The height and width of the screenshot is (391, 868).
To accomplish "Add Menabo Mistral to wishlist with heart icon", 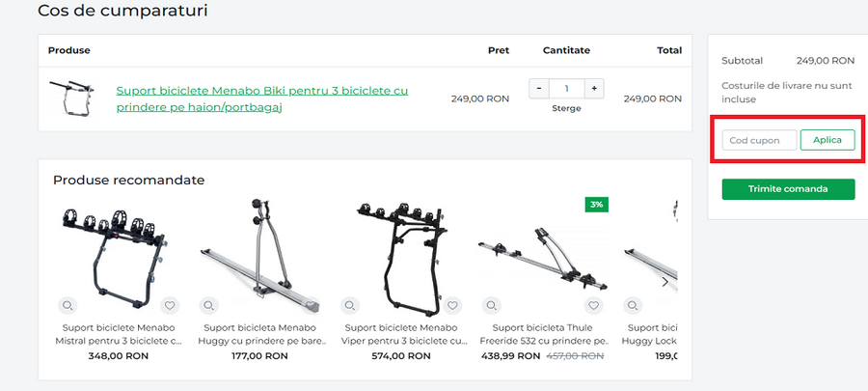I will click(x=170, y=306).
